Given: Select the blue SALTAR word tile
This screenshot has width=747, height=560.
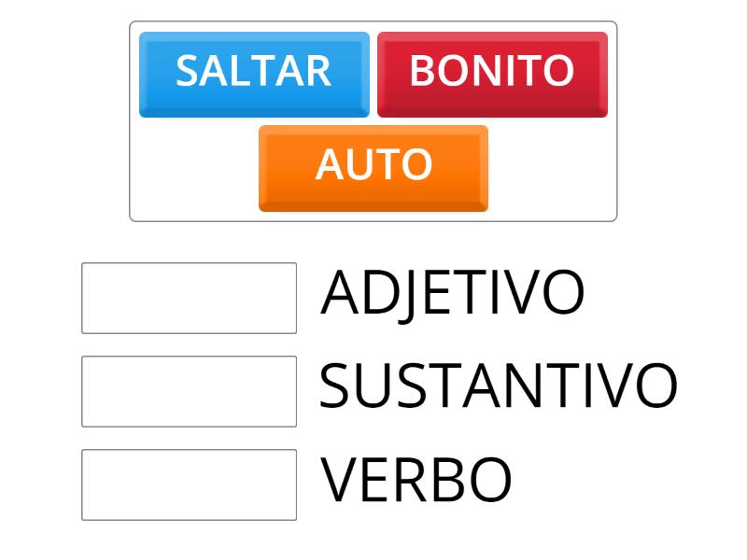Looking at the screenshot, I should click(252, 70).
